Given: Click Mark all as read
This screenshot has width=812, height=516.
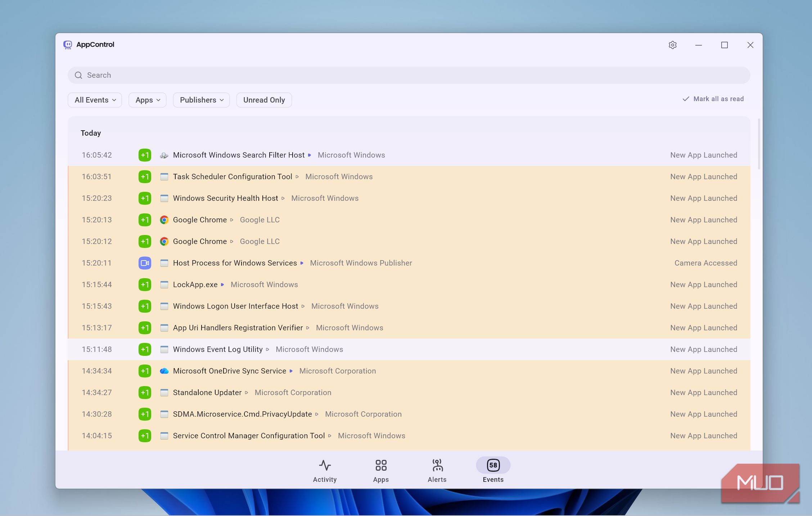Looking at the screenshot, I should [x=713, y=99].
